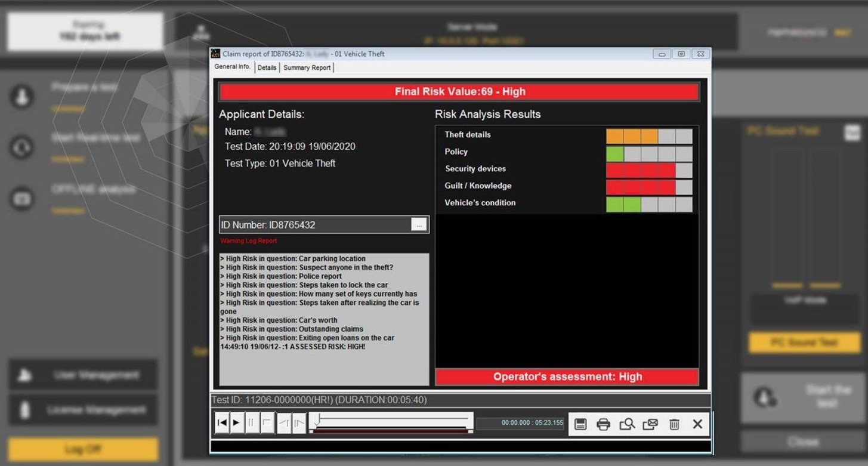This screenshot has height=466, width=868.
Task: Save the claim report with disk icon
Action: click(580, 424)
